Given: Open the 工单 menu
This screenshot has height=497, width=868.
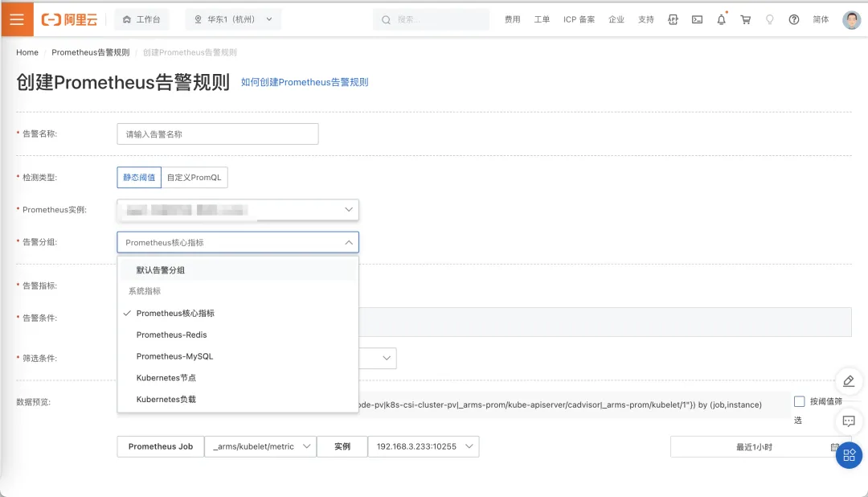Looking at the screenshot, I should (542, 19).
